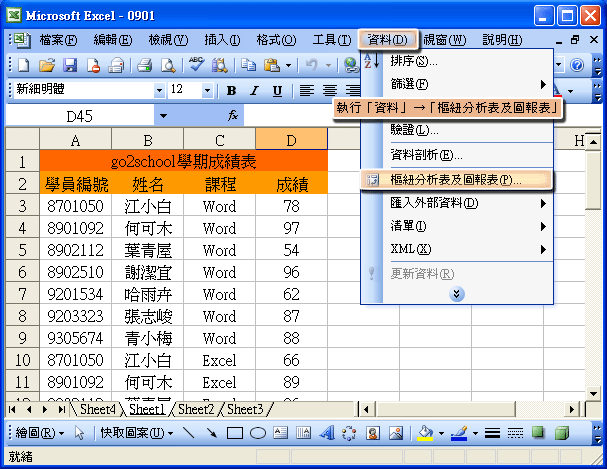Insert picture from file icon
This screenshot has height=469, width=607.
click(396, 433)
